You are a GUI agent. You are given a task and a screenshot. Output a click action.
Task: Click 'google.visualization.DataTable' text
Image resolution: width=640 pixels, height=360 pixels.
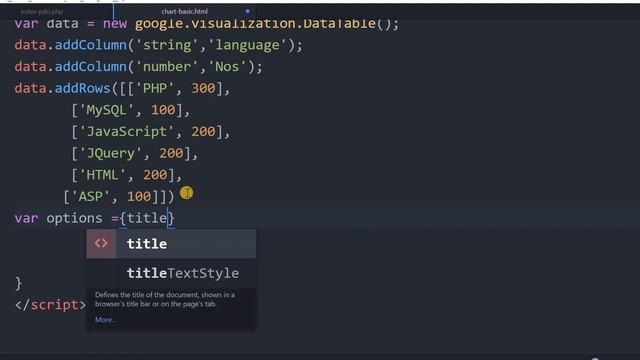256,24
